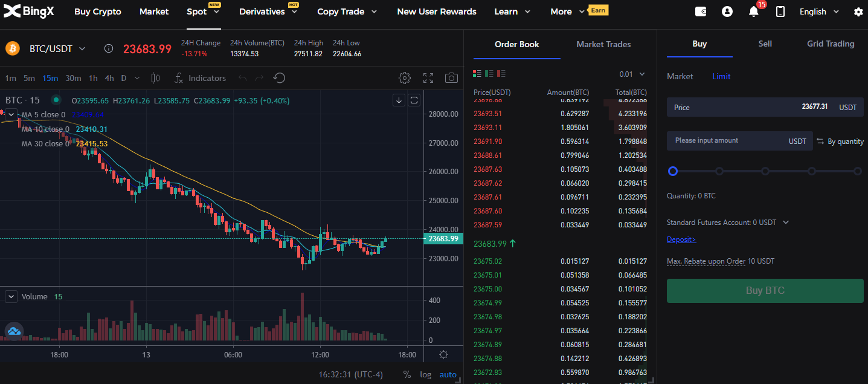Click the Deposit link
868x384 pixels.
coord(681,239)
